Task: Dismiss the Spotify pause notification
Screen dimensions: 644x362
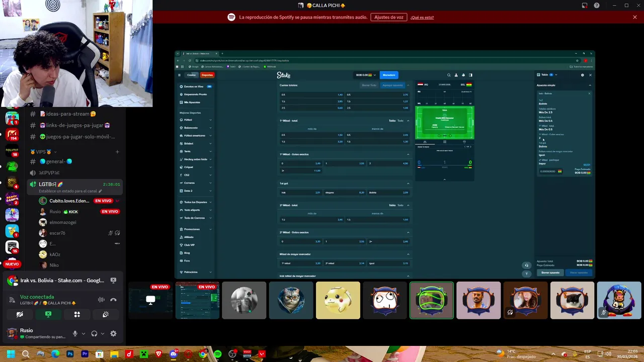Action: click(635, 17)
